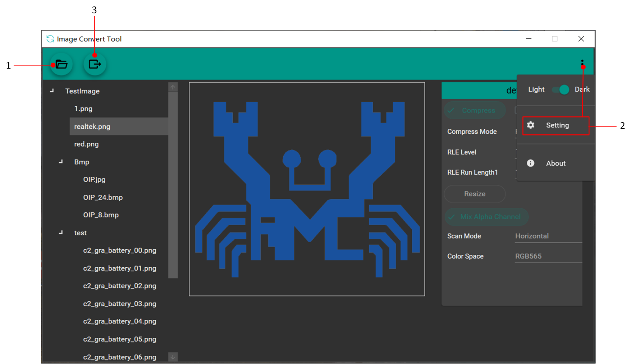Select red.png in the file tree
The width and height of the screenshot is (631, 364).
86,144
